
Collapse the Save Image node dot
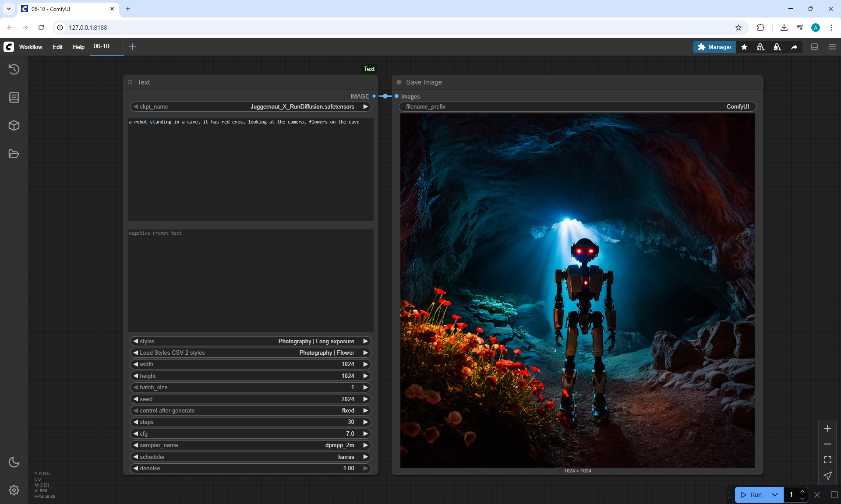[x=399, y=82]
